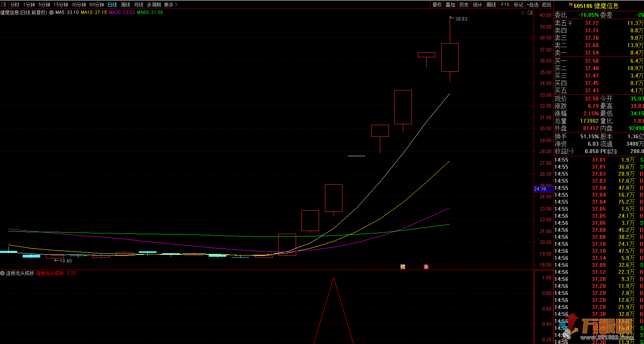Viewport: 644px width, 344px height.
Task: Click the 涨 marker icon under the chart
Action: click(x=426, y=267)
